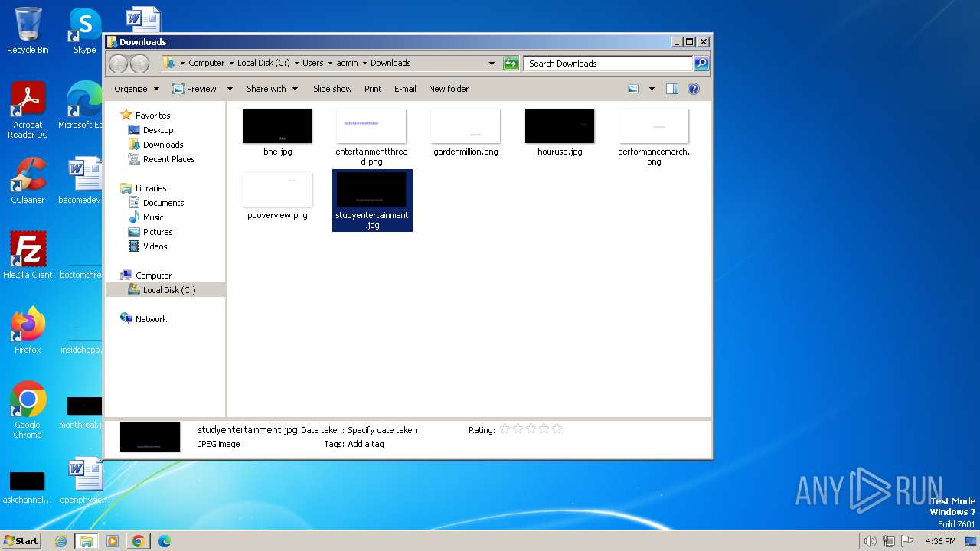Select performancemarch.png file

pos(654,138)
